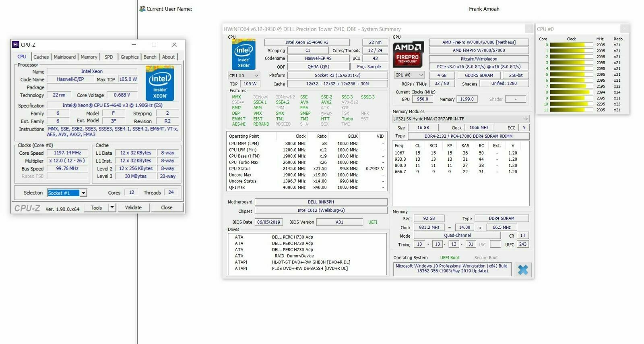Screen dimensions: 644x344
Task: Click the Eng. Sample field
Action: tap(369, 67)
